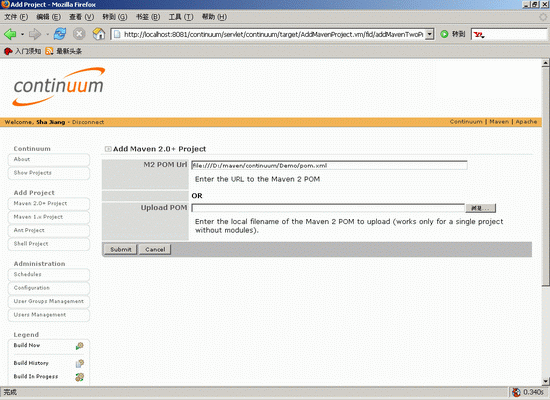Open the 帮助 (H) menu
Viewport: 550px width, 400px height.
(214, 17)
